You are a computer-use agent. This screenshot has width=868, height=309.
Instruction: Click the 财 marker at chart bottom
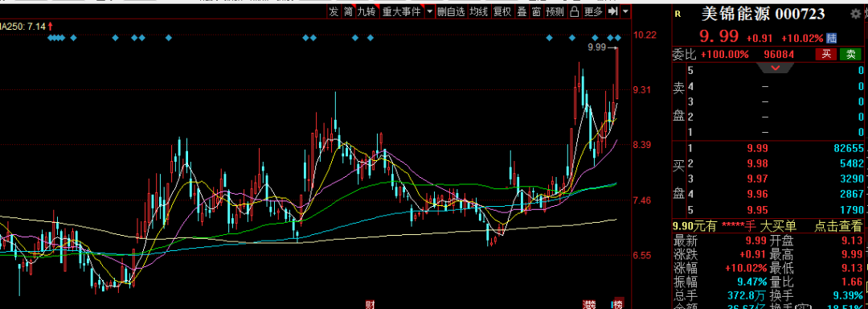point(370,304)
